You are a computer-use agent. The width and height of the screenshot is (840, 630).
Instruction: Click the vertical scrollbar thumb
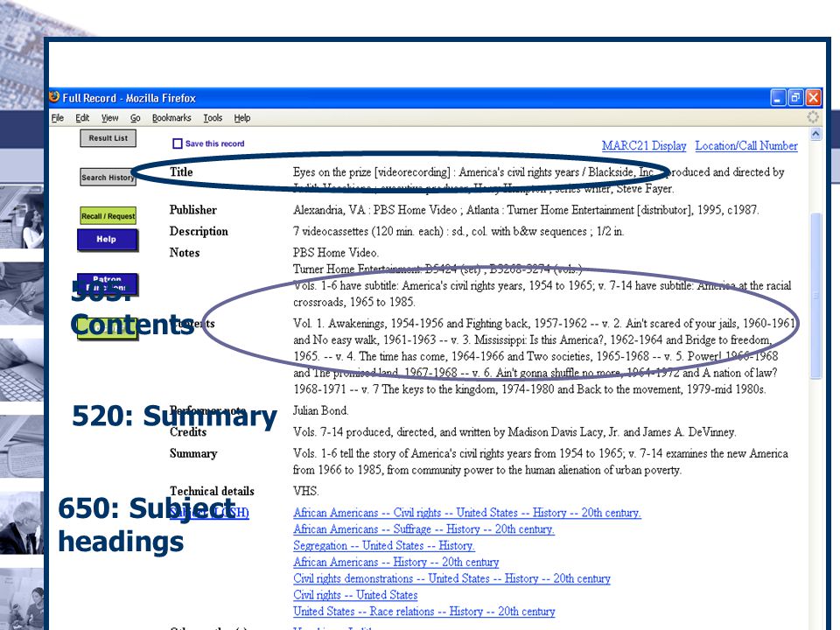coord(815,296)
